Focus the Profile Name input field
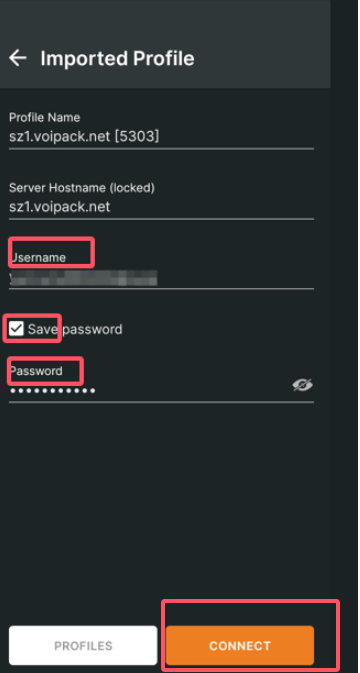This screenshot has width=360, height=673. pyautogui.click(x=161, y=136)
